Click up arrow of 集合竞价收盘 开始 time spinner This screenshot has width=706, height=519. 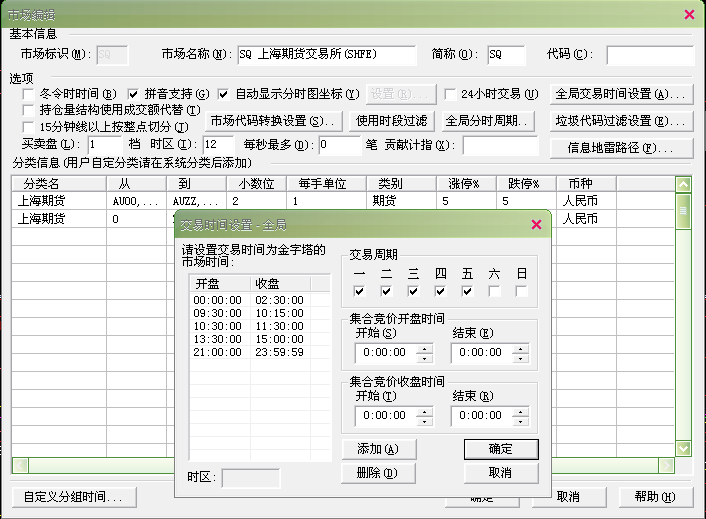tap(425, 410)
